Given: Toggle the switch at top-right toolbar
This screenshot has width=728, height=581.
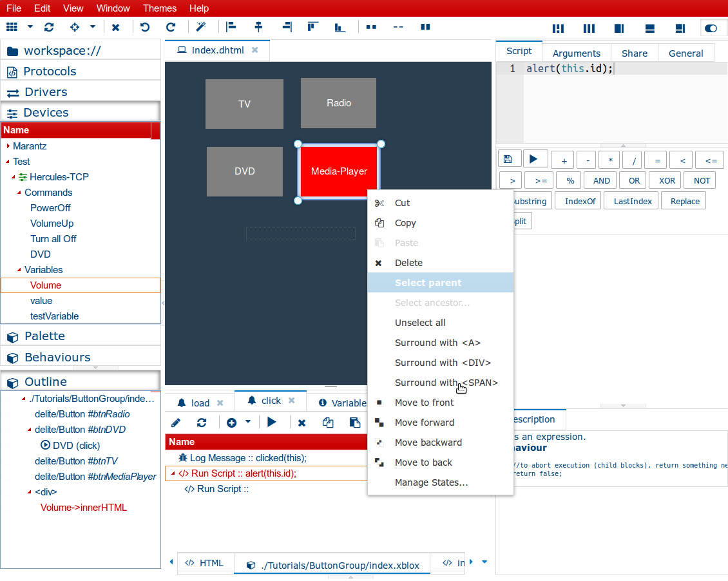Looking at the screenshot, I should pyautogui.click(x=711, y=28).
